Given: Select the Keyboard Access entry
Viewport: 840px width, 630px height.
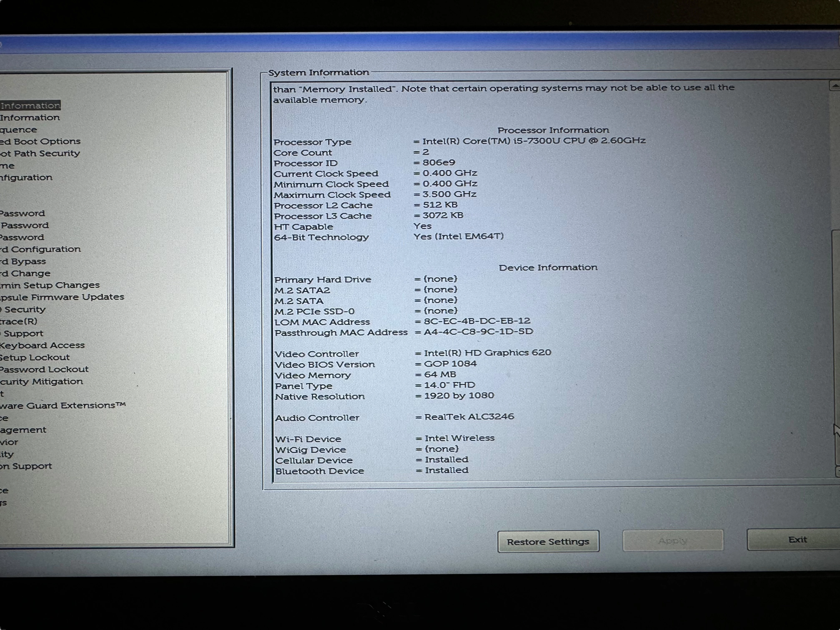Looking at the screenshot, I should (42, 345).
